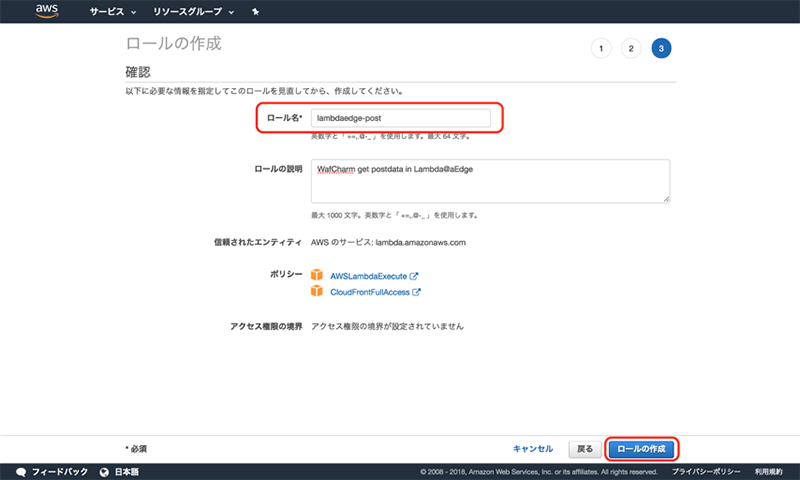This screenshot has width=800, height=480.
Task: Click the external link icon after CloudFrontFullAccess
Action: [x=416, y=292]
